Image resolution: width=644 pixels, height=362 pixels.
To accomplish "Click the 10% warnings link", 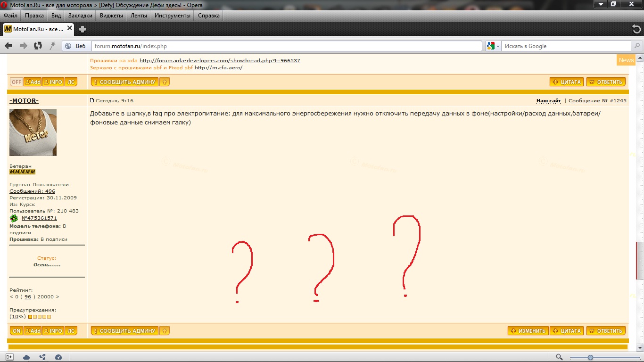I will [18, 316].
